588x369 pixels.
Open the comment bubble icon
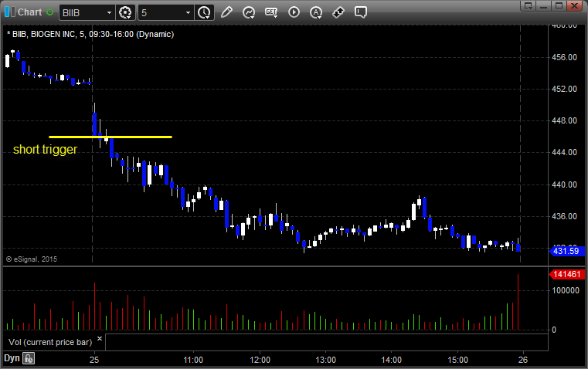(361, 12)
